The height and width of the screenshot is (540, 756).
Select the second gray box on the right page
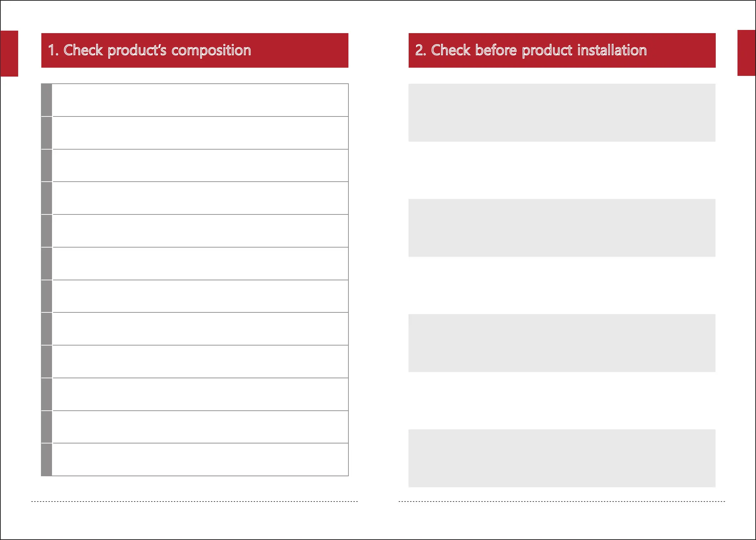tap(562, 228)
